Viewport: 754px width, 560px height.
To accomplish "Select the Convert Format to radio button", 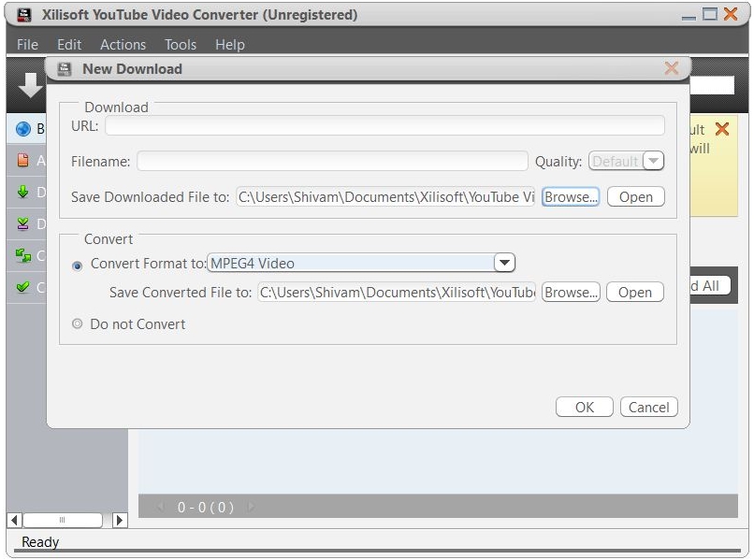I will coord(77,266).
